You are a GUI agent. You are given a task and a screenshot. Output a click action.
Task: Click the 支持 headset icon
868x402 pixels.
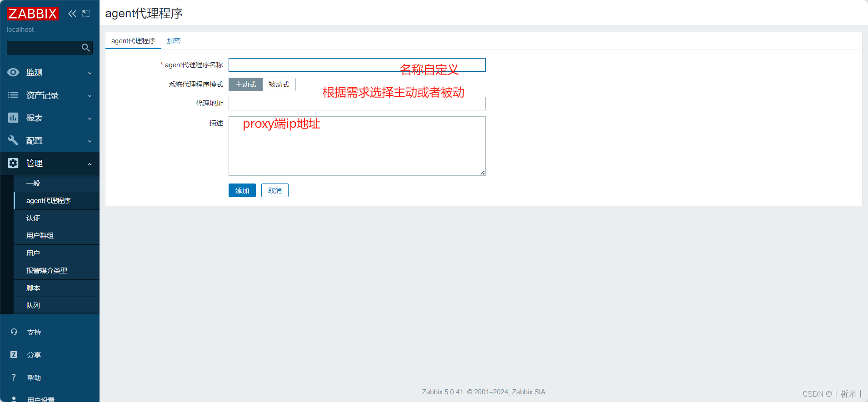point(14,332)
